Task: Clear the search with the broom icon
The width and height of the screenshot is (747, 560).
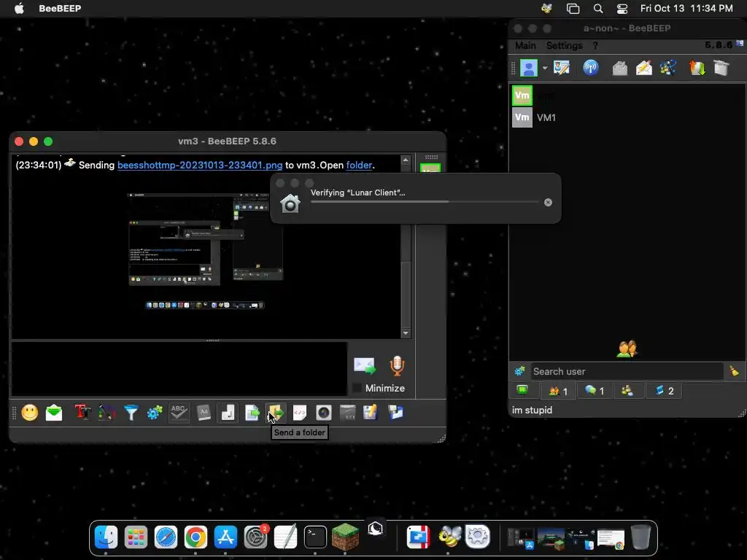Action: [734, 371]
